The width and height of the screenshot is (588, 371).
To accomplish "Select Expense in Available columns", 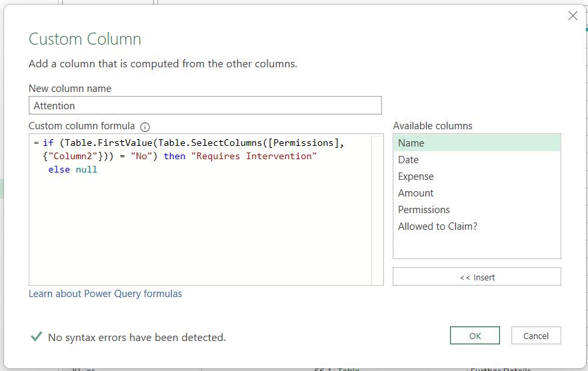I will click(x=477, y=177).
